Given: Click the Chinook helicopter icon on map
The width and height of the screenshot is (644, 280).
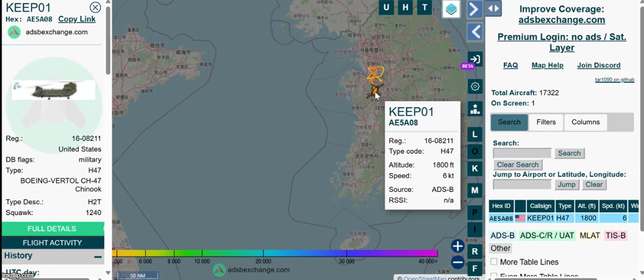Looking at the screenshot, I should (374, 91).
